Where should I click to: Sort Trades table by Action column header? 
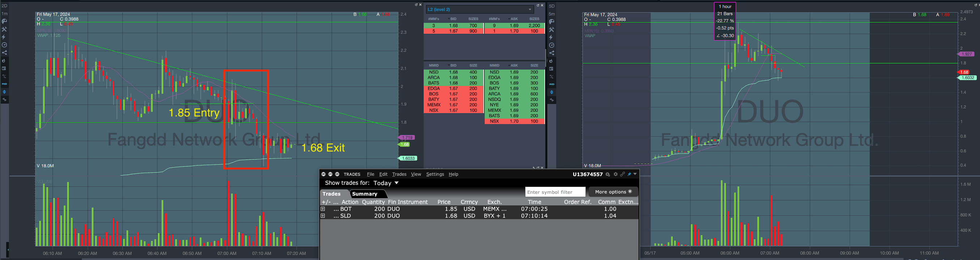(350, 202)
